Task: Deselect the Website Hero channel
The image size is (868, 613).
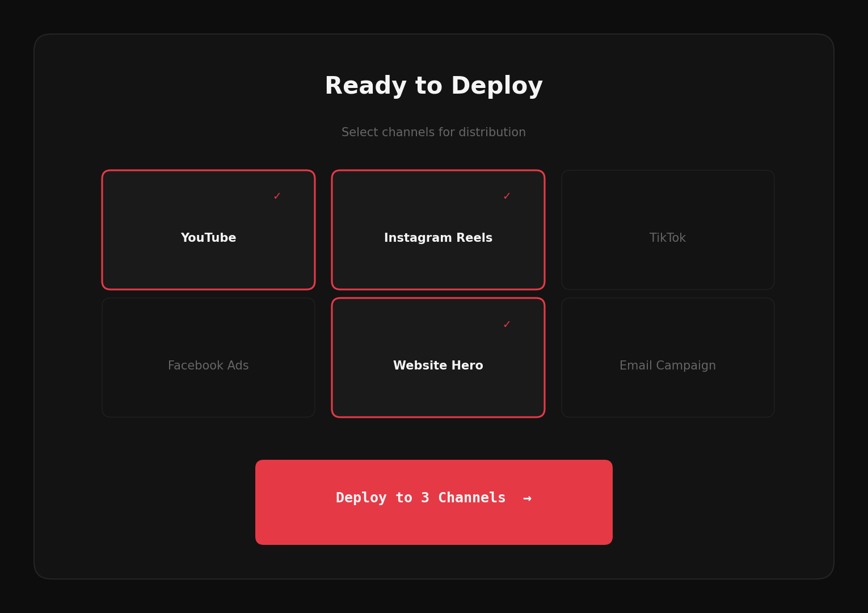Action: pyautogui.click(x=438, y=358)
